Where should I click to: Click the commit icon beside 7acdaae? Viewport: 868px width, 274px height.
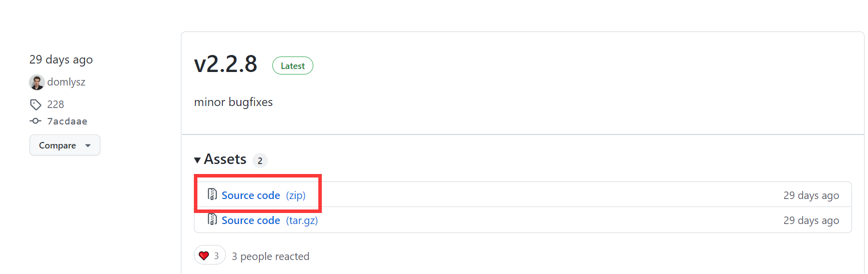pos(35,121)
